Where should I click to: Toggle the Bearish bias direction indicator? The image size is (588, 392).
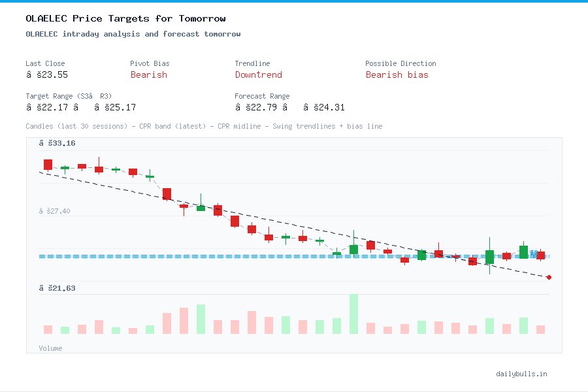point(397,75)
